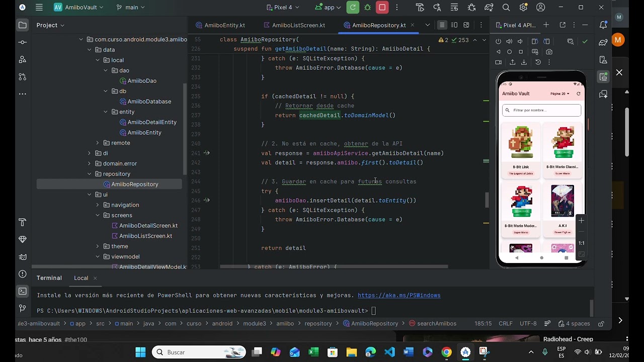Viewport: 644px width, 362px height.
Task: Open the Pull Requests tool window icon
Action: pos(22,77)
